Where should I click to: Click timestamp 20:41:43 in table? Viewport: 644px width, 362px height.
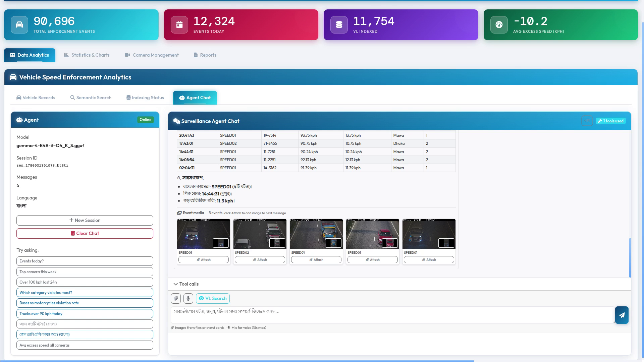click(x=186, y=135)
